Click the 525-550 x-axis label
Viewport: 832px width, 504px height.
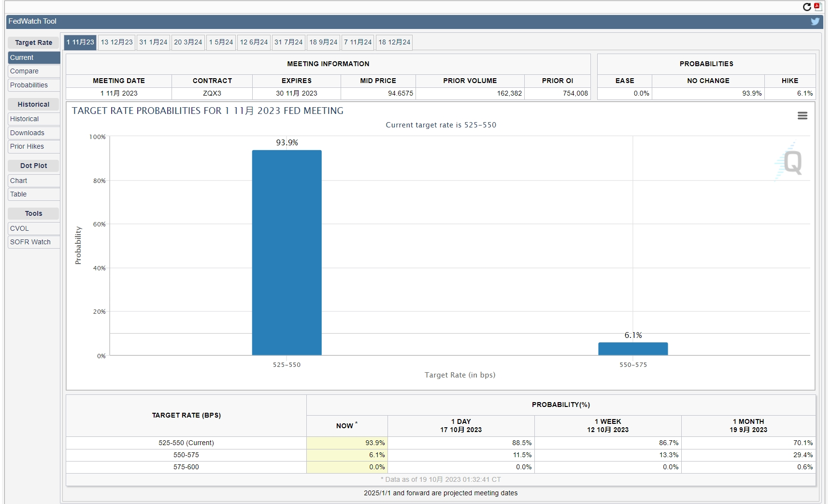point(287,365)
